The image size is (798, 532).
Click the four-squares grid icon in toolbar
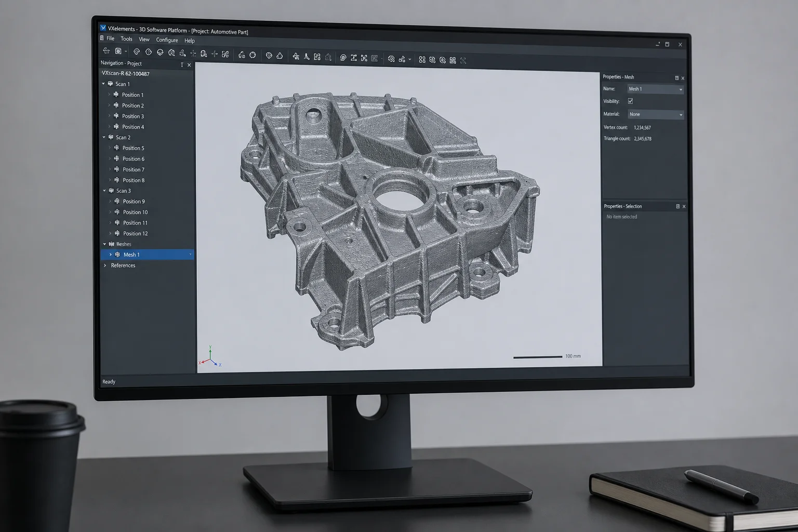click(422, 60)
